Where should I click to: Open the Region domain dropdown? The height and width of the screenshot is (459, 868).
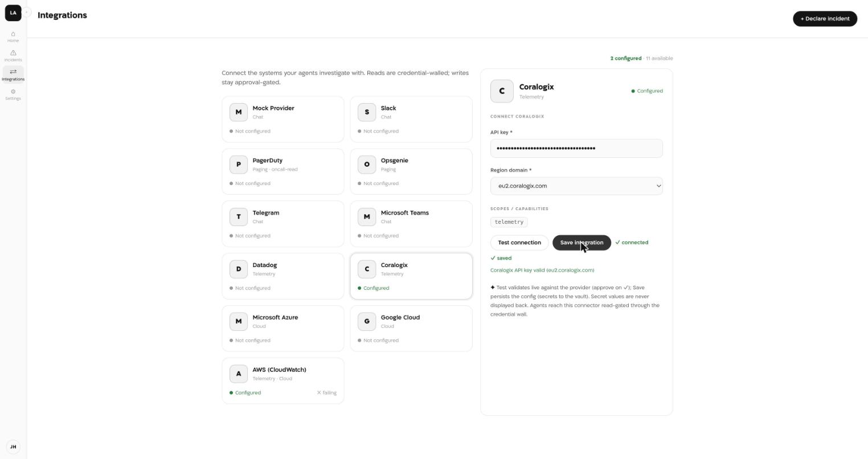click(576, 186)
